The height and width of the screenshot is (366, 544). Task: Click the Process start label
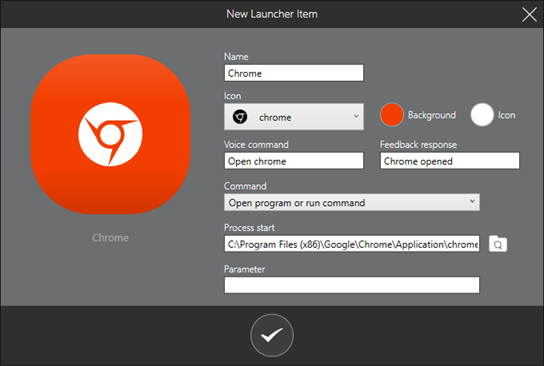(249, 228)
